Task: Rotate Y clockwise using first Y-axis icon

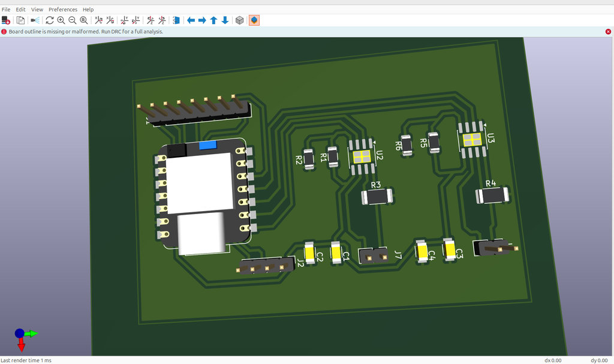Action: [125, 20]
